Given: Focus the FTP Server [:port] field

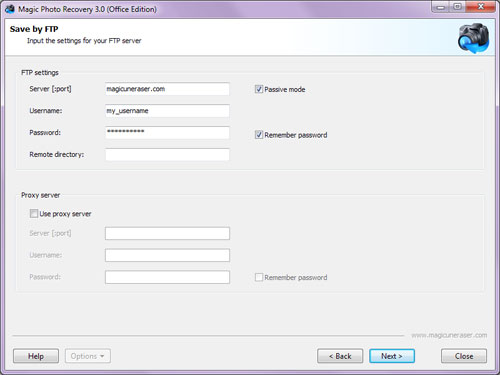Looking at the screenshot, I should click(x=167, y=89).
